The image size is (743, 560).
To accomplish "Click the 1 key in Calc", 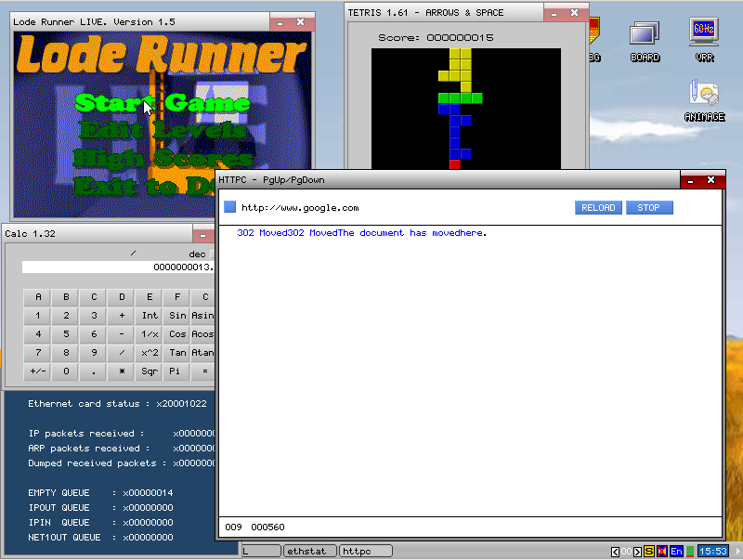I will tap(38, 316).
